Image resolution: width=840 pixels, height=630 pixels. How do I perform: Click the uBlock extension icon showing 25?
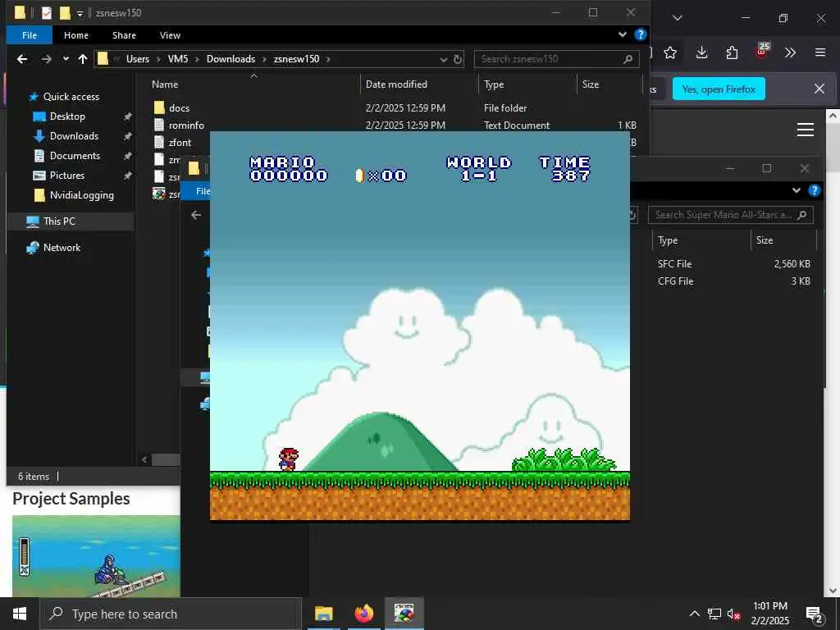tap(762, 52)
